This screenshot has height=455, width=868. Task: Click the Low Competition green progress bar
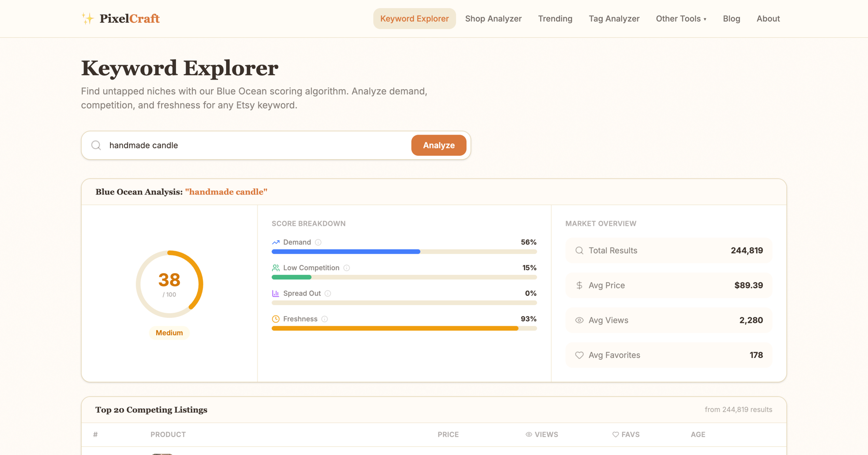(x=292, y=277)
